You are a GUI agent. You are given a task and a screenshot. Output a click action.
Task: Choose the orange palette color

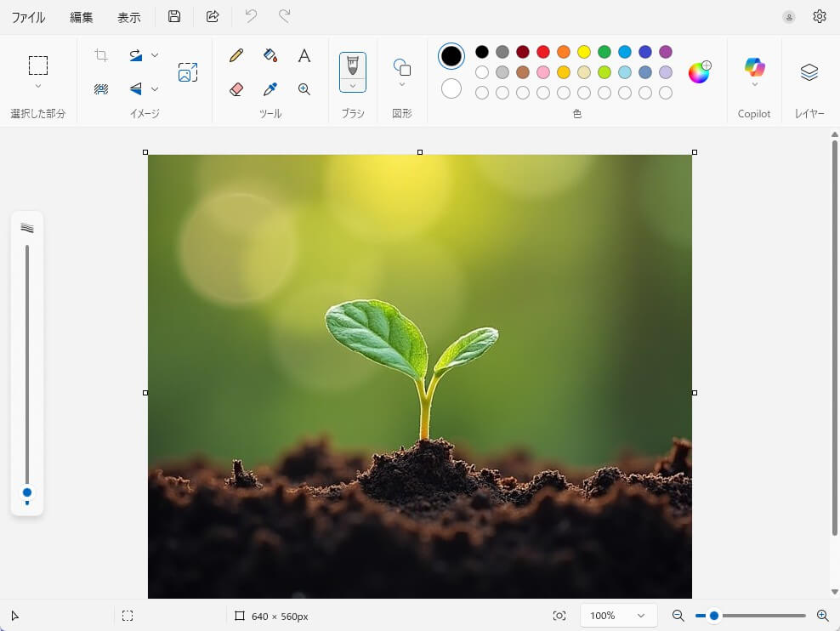tap(564, 51)
